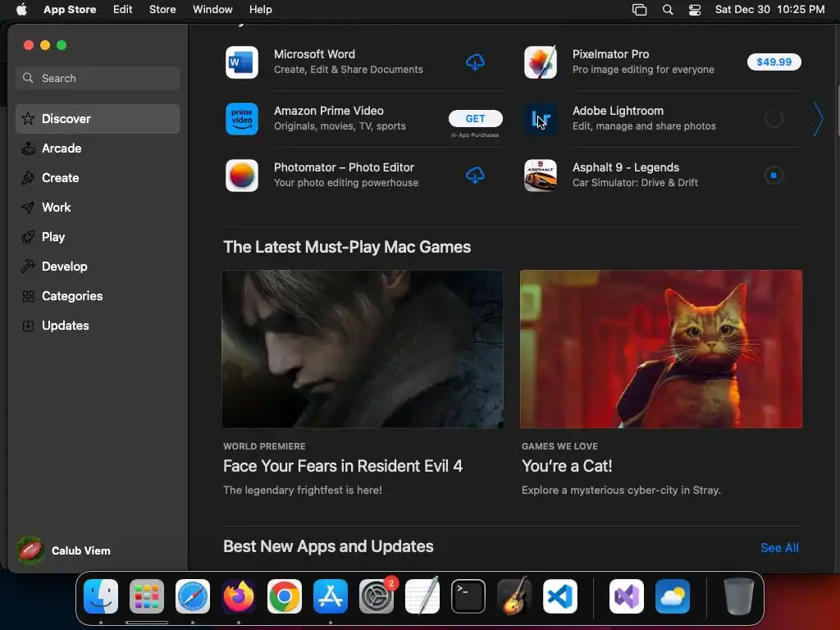
Task: Open Develop section in sidebar
Action: click(x=98, y=267)
